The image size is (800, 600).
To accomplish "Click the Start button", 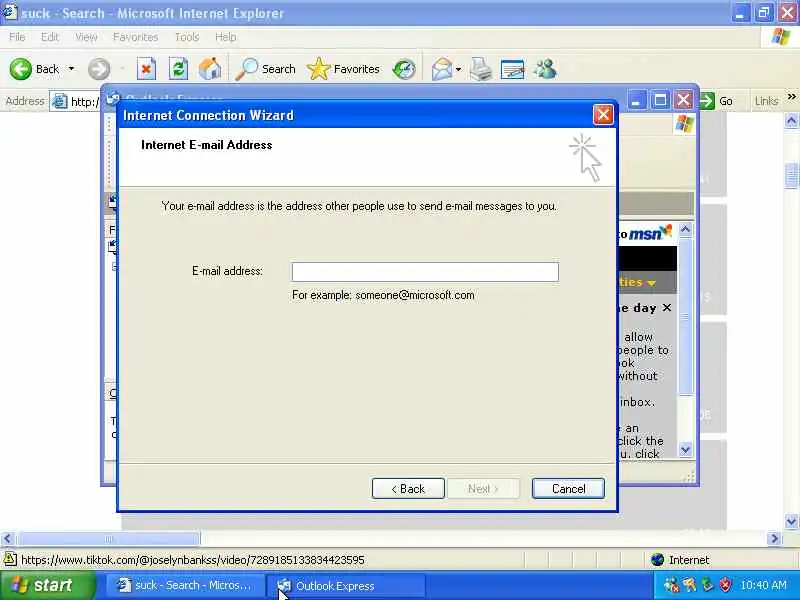I will 47,585.
